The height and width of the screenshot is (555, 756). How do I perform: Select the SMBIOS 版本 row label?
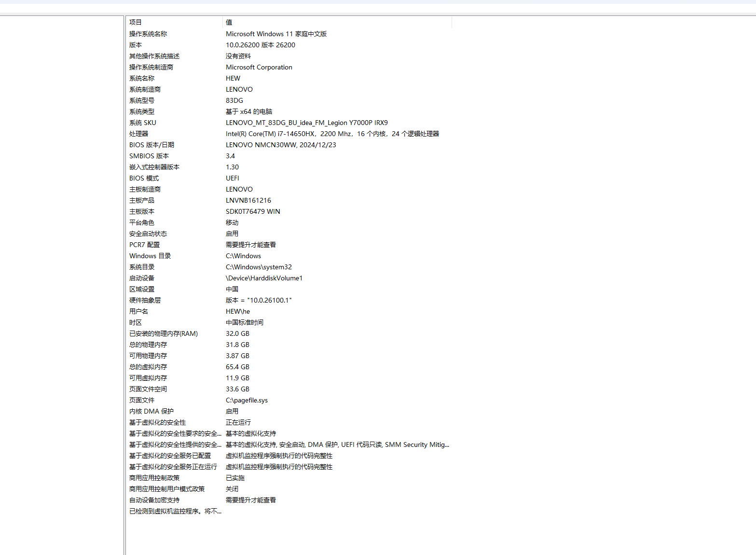coord(149,156)
